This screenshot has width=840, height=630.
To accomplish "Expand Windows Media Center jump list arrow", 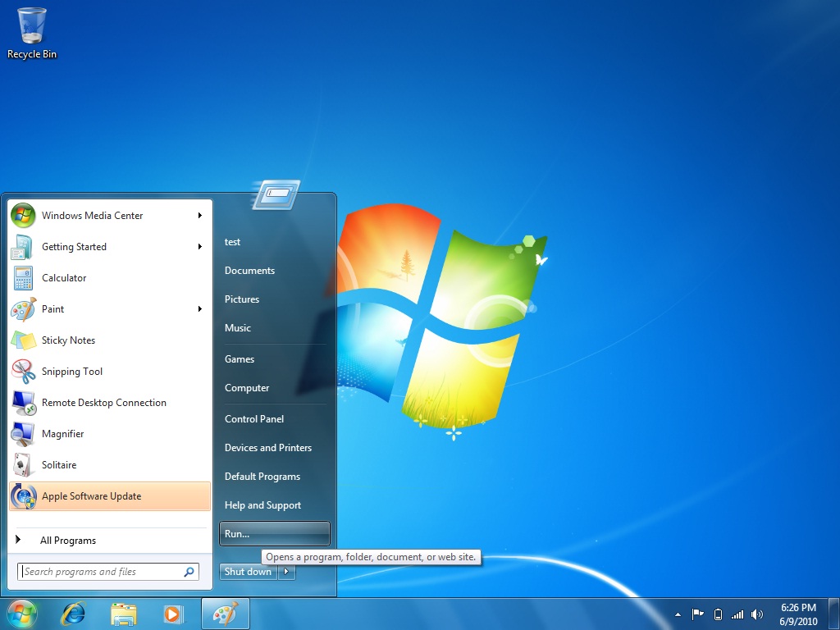I will point(200,216).
